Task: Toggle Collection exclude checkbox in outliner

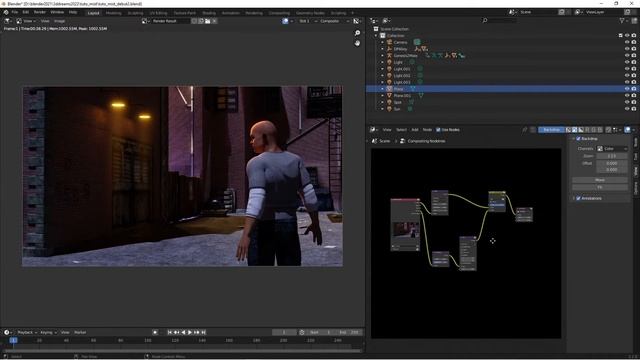Action: pyautogui.click(x=621, y=36)
